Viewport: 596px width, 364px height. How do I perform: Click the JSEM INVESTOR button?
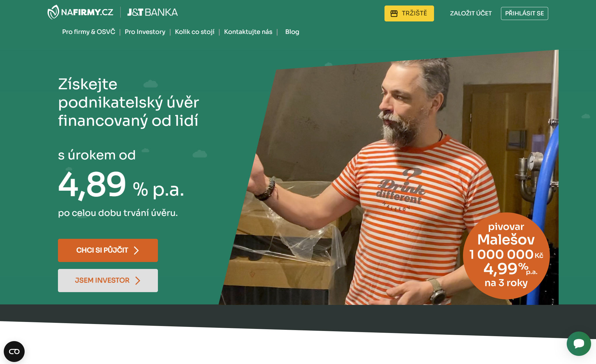[x=108, y=281]
